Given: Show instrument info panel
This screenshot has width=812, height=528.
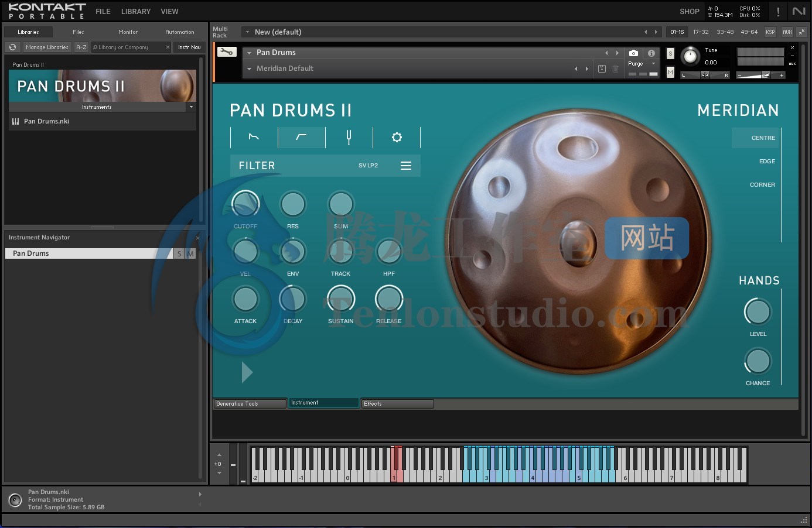Looking at the screenshot, I should coord(651,53).
